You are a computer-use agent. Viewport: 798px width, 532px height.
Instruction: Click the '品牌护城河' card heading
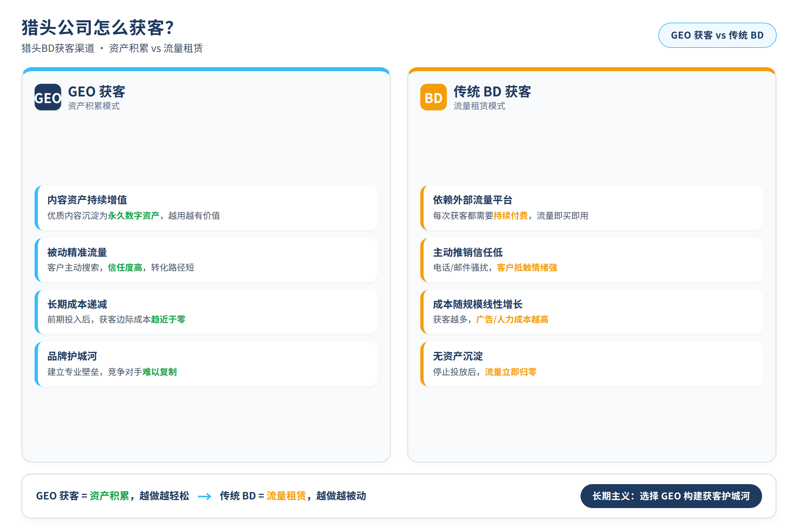click(72, 356)
